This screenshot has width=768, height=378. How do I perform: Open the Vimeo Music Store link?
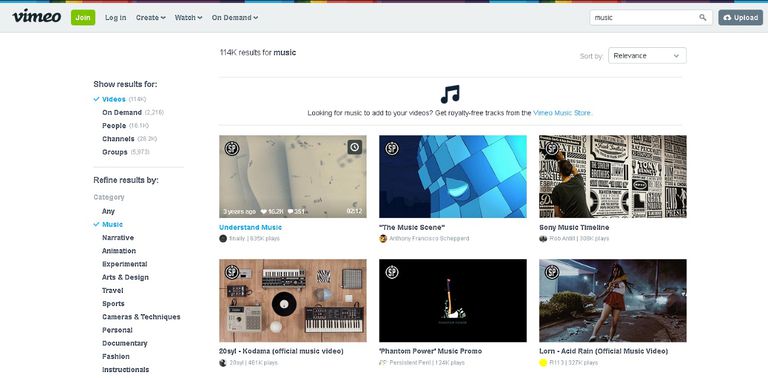pyautogui.click(x=562, y=113)
